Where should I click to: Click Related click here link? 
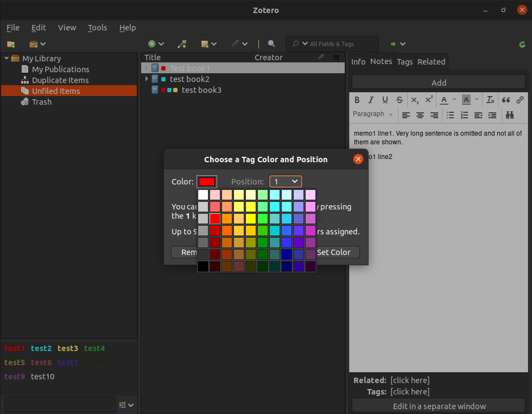410,380
